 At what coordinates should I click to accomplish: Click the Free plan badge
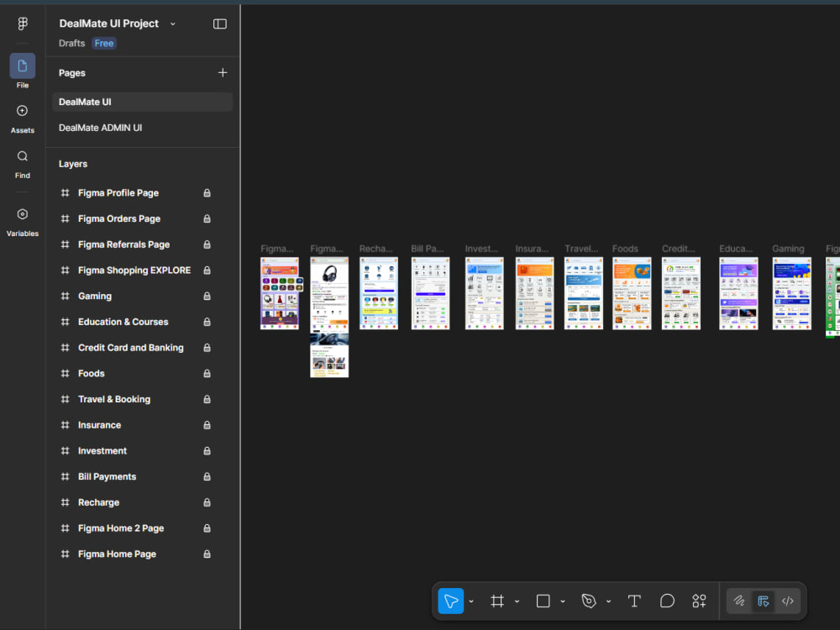(x=104, y=44)
